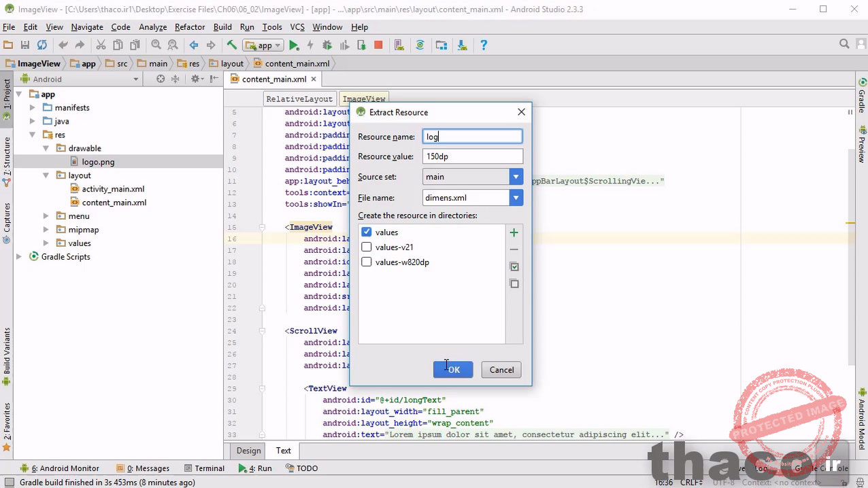Click the Sync Project with Gradle Files icon
The height and width of the screenshot is (488, 868).
[x=420, y=46]
